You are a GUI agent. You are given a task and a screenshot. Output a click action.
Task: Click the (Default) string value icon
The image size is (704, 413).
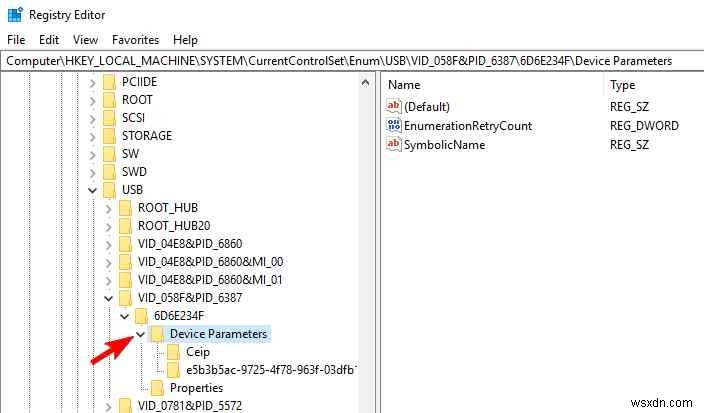[x=394, y=106]
